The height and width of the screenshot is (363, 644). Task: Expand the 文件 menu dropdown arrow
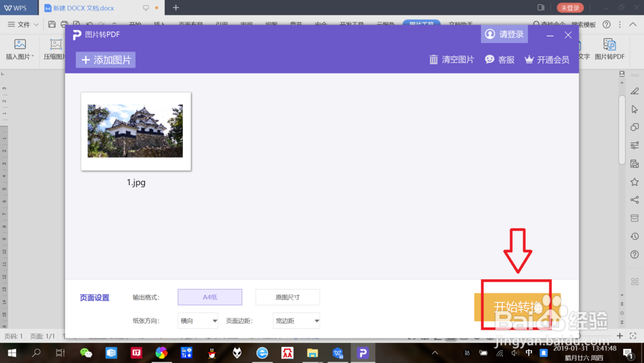click(x=36, y=25)
